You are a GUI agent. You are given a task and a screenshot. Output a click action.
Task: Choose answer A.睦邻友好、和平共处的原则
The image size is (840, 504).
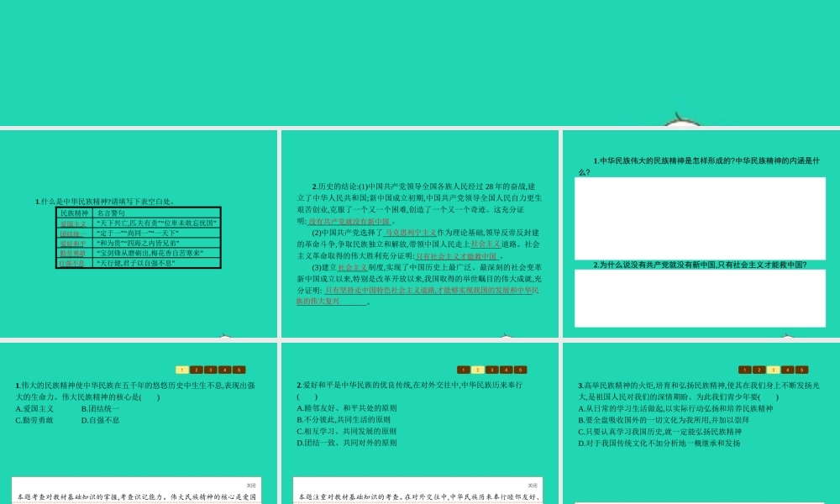tap(347, 408)
